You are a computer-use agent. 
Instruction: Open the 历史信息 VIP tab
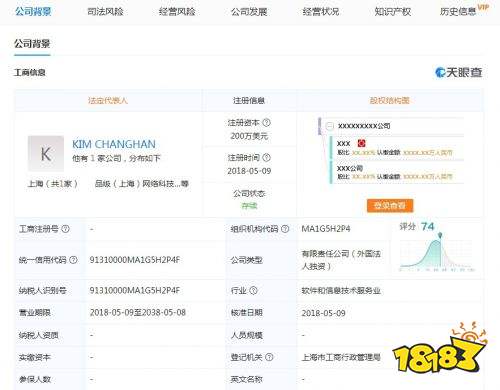pyautogui.click(x=464, y=11)
